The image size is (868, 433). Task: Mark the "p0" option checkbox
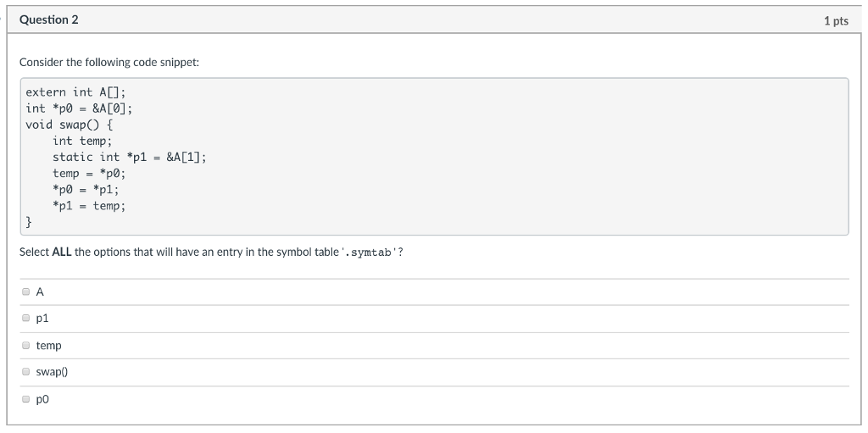[x=27, y=398]
